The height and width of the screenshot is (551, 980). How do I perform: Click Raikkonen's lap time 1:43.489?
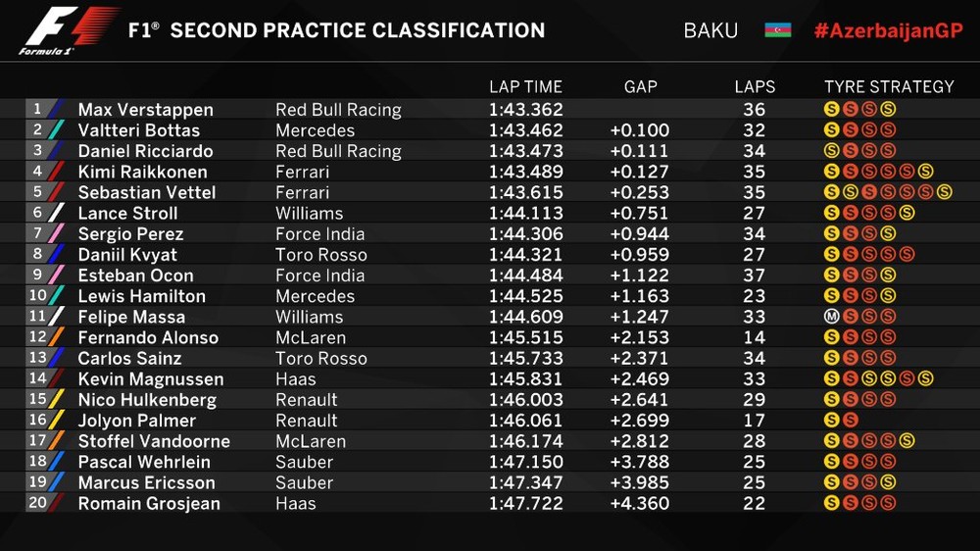[x=525, y=172]
